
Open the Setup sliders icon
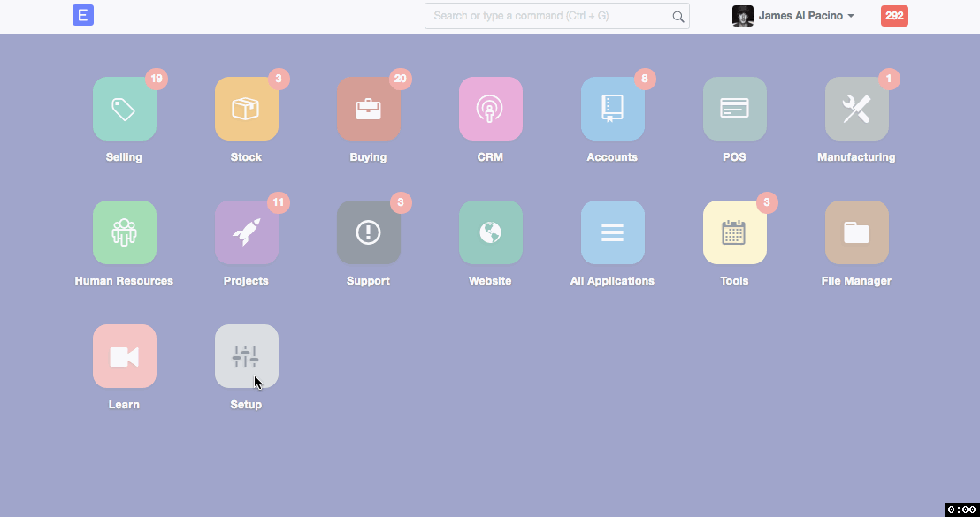click(x=247, y=356)
